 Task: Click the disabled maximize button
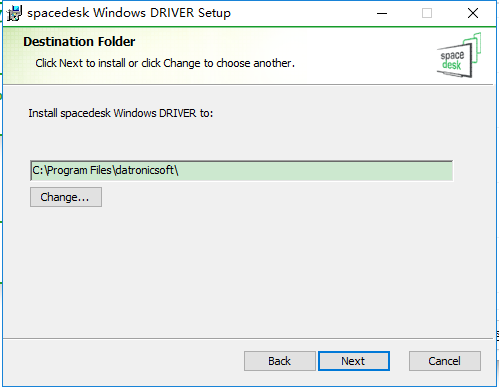427,13
